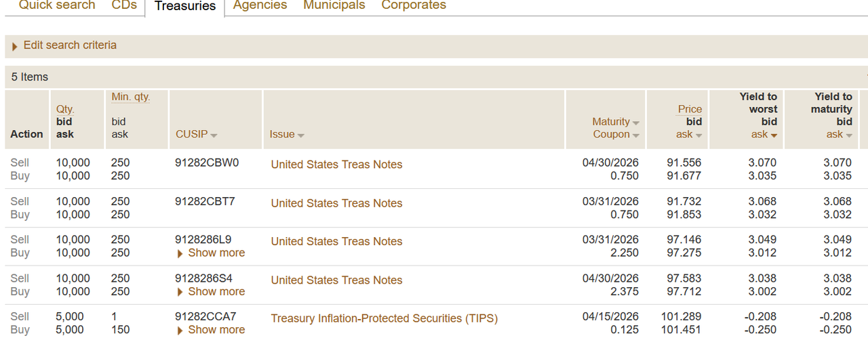The image size is (868, 361).
Task: Go to the CDs tab
Action: click(124, 5)
